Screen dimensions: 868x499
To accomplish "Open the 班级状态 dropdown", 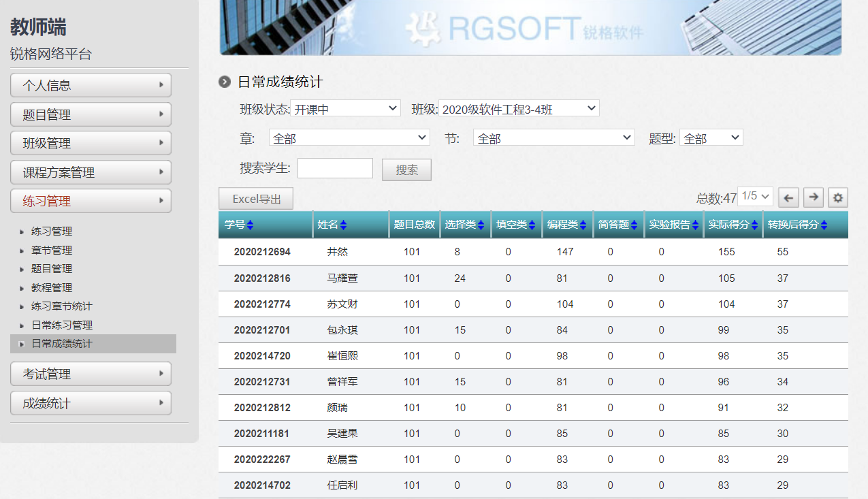I will click(346, 108).
